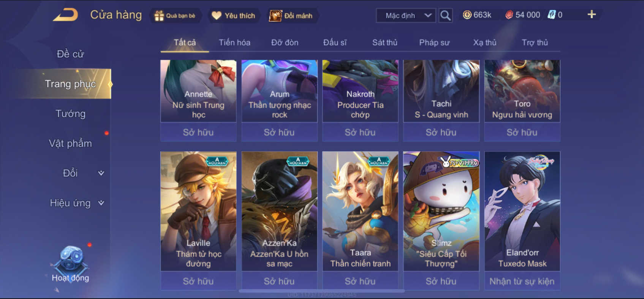
Task: Tap the back arrow icon
Action: [x=65, y=15]
